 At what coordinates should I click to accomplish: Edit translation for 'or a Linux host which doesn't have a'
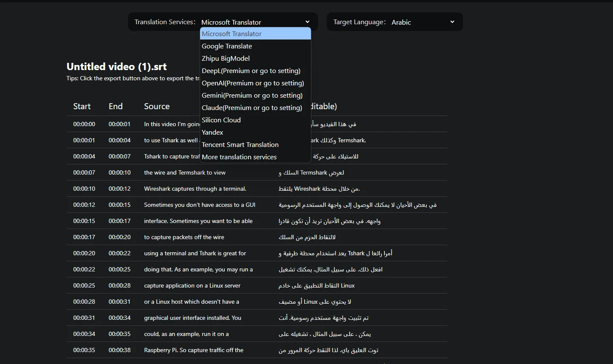[315, 302]
